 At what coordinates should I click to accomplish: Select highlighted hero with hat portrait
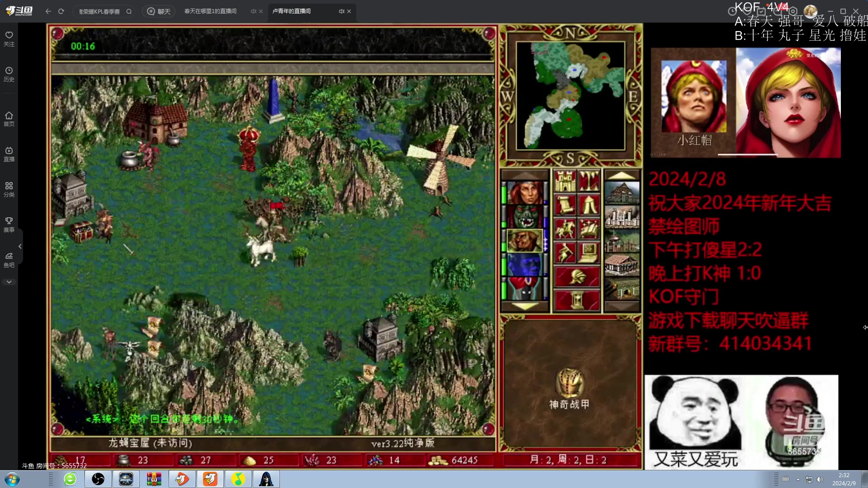pos(525,240)
